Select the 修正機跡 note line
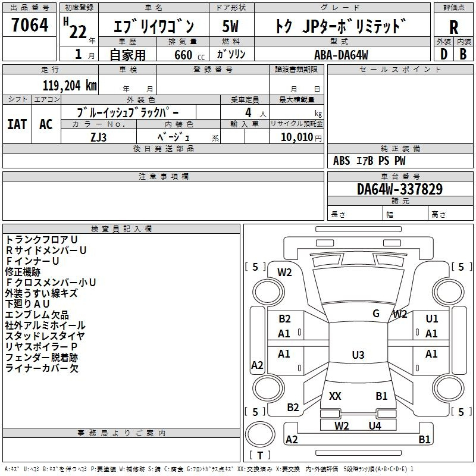Image resolution: width=476 pixels, height=476 pixels. (x=23, y=271)
